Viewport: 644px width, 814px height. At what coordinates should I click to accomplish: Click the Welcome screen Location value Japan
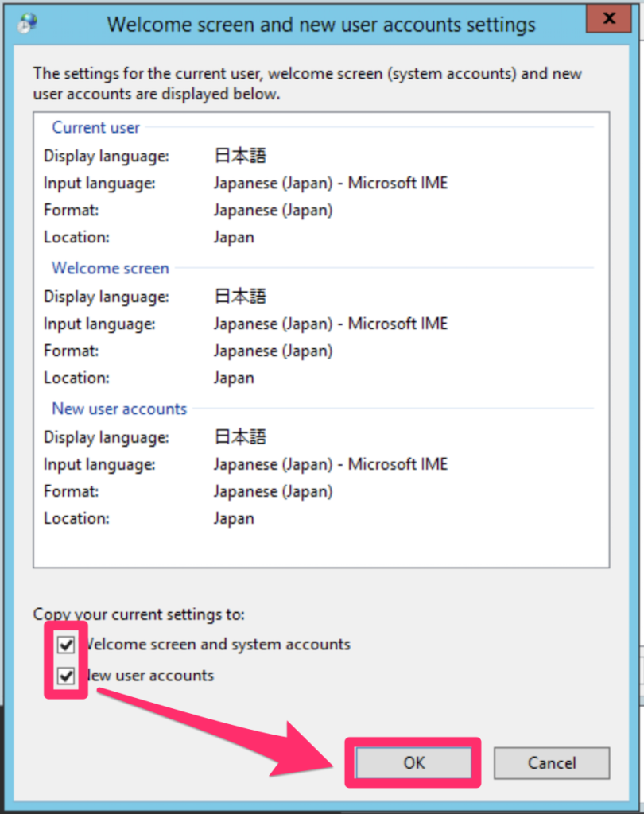(x=234, y=378)
